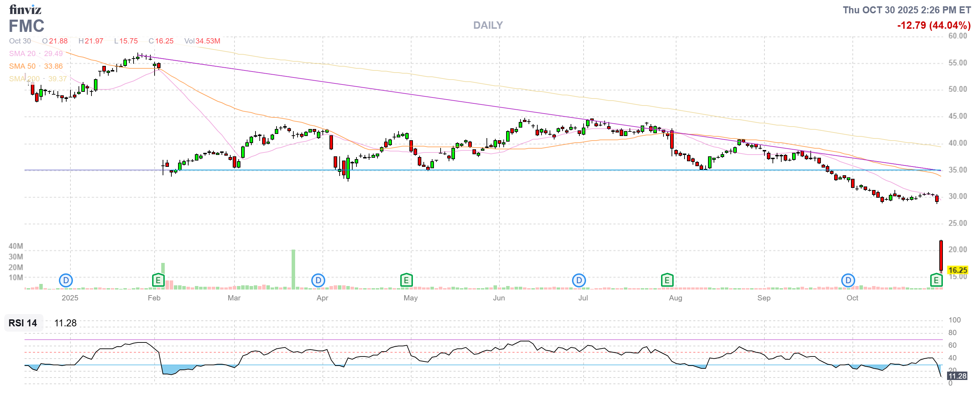Viewport: 980px width, 394px height.
Task: Click the tall green volume bar in March
Action: pyautogui.click(x=293, y=269)
